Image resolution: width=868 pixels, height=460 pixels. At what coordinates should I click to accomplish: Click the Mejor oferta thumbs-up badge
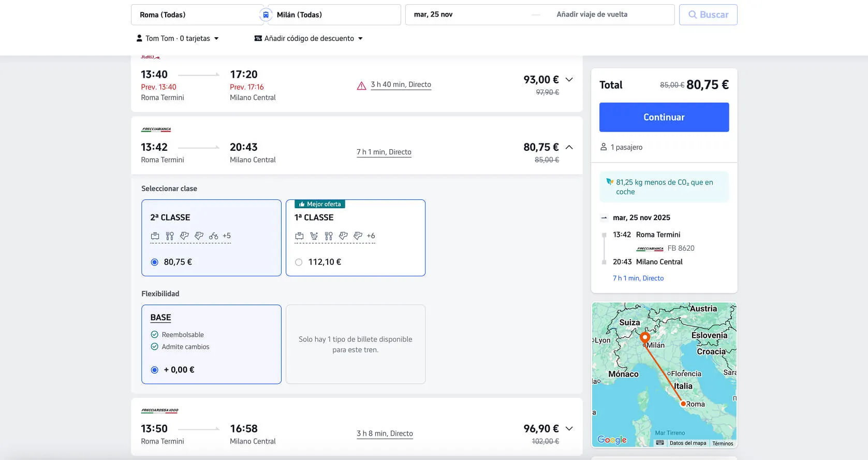[320, 204]
